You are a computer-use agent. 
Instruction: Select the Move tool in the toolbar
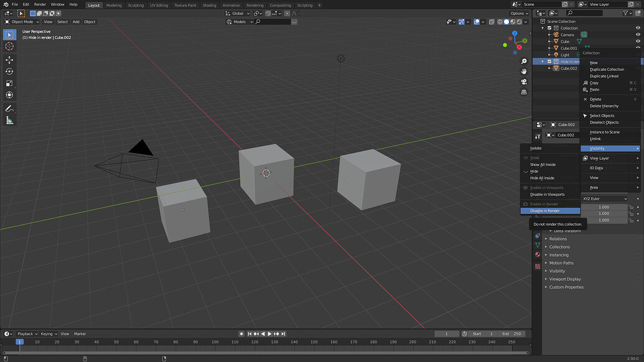pyautogui.click(x=9, y=60)
